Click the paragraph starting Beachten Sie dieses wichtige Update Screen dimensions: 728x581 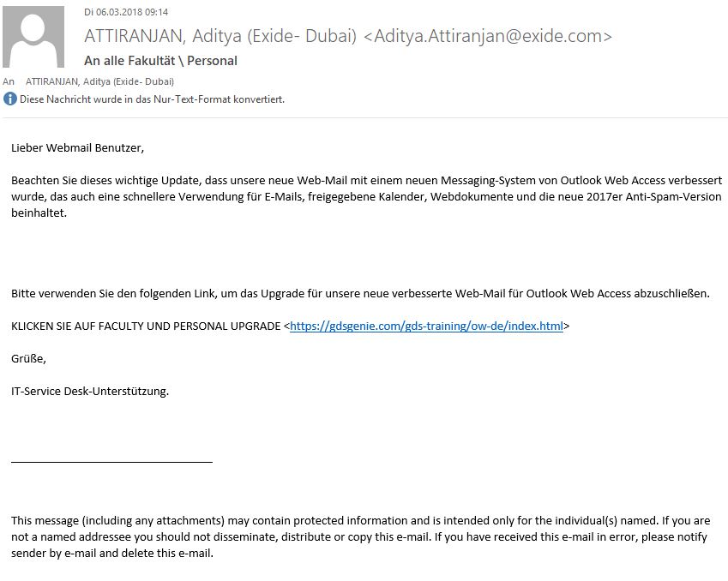[x=366, y=197]
